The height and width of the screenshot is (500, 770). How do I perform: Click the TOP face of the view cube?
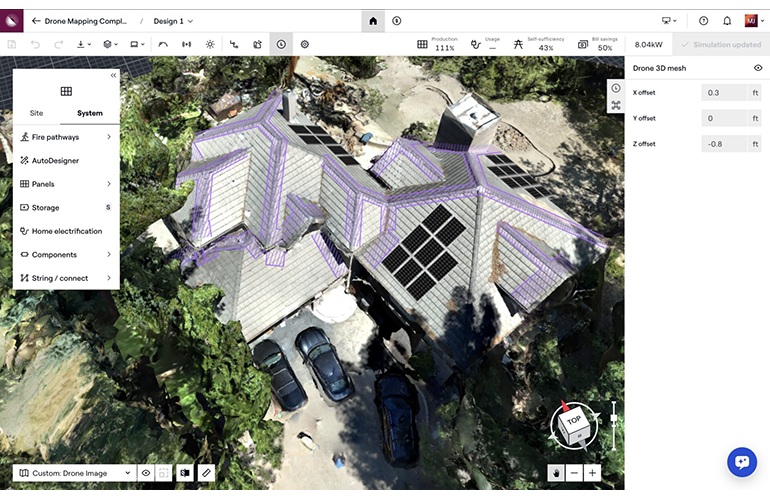coord(574,420)
